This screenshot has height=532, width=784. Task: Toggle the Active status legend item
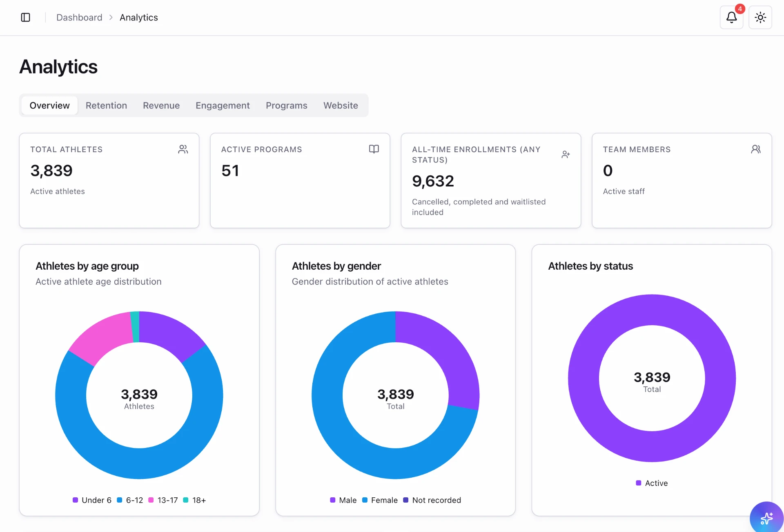pos(652,483)
